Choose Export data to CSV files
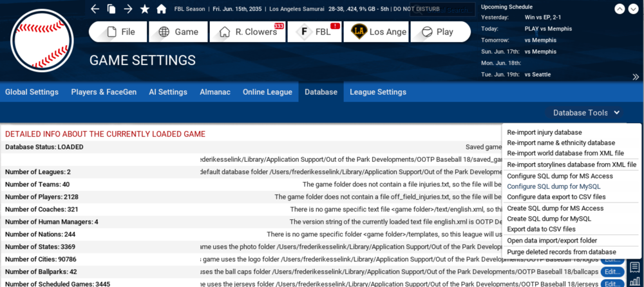 (541, 229)
